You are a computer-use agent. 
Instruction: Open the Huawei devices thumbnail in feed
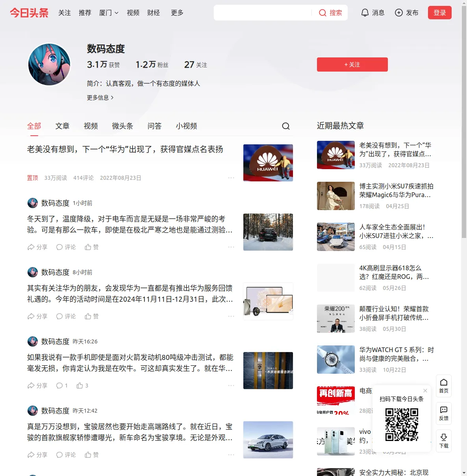pos(268,301)
